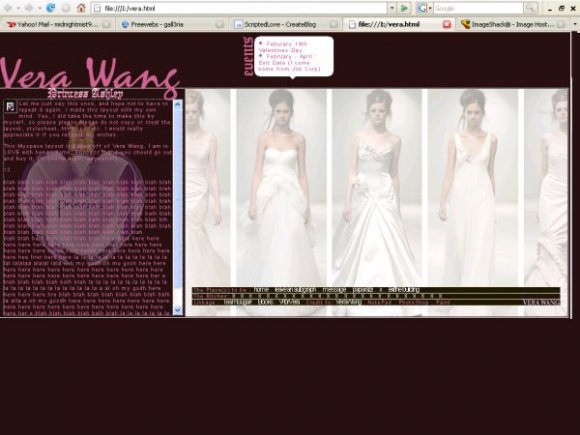Switch to the ImageShack Image Host tab
This screenshot has width=580, height=435.
pos(512,24)
